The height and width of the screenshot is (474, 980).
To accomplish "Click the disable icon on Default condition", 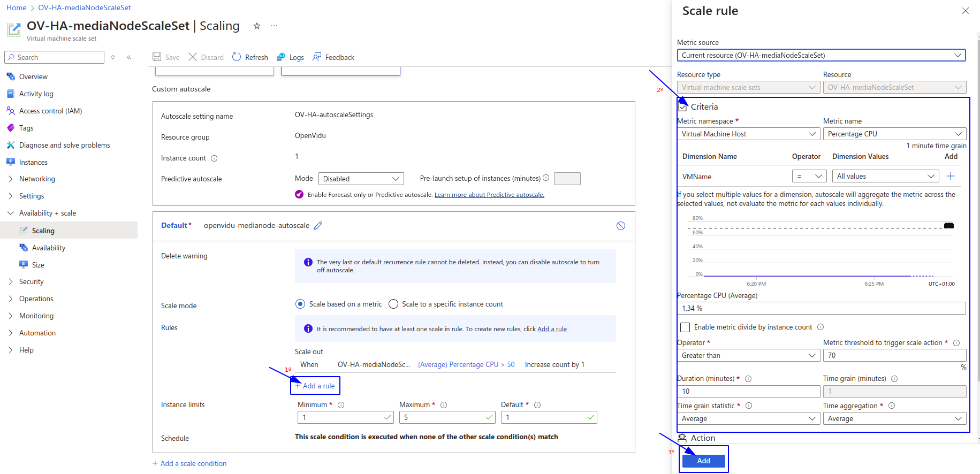I will click(620, 226).
